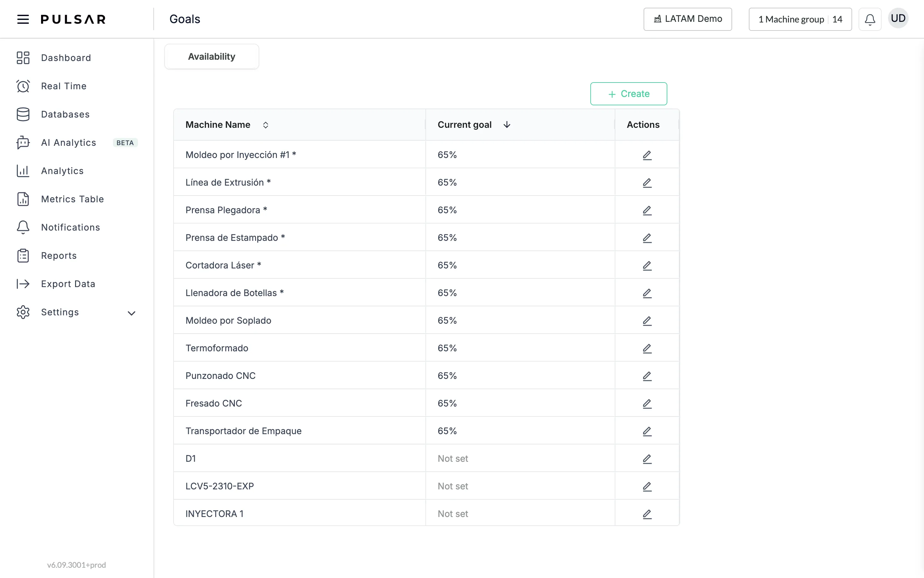Click the 'Not set' goal for D1
The width and height of the screenshot is (924, 578).
tap(453, 459)
